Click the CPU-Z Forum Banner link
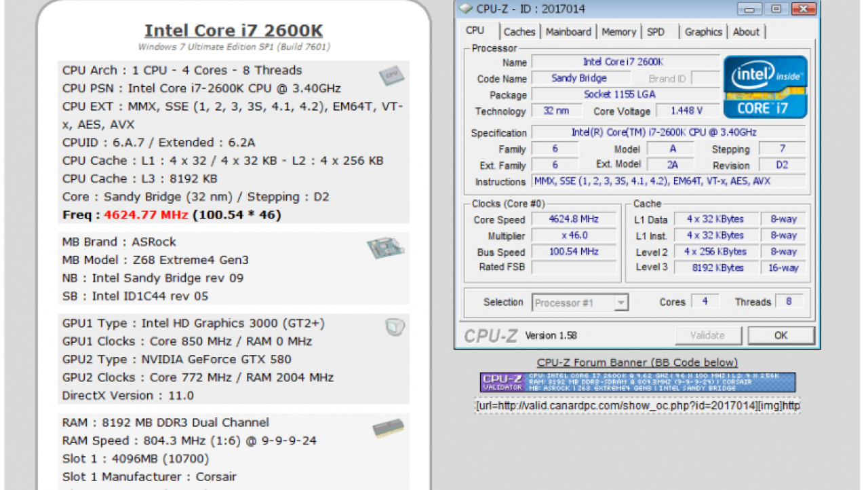This screenshot has width=868, height=490. (x=637, y=363)
